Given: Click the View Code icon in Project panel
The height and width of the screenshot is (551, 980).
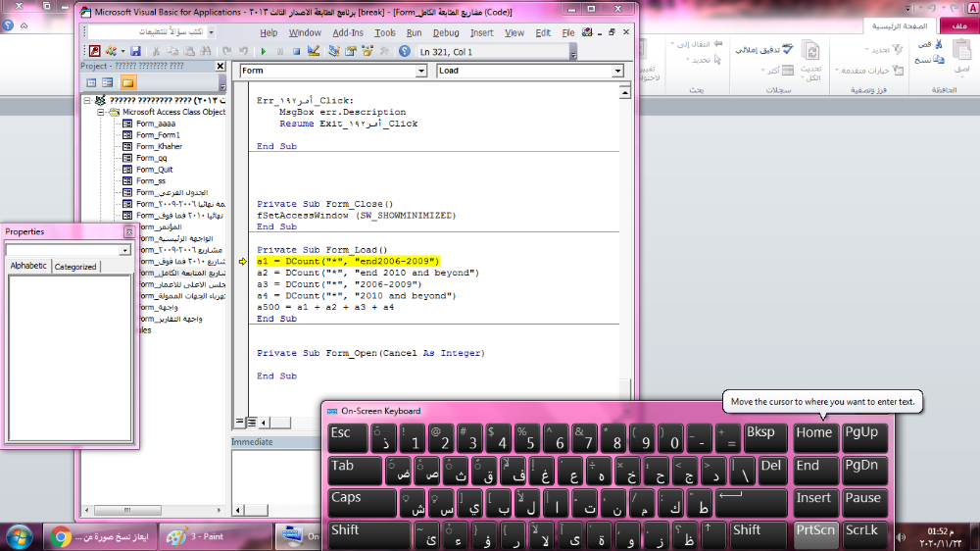Looking at the screenshot, I should coord(91,82).
